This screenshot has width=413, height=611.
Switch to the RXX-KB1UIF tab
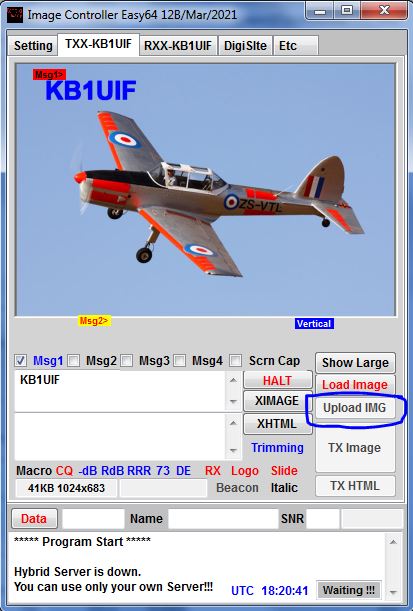pos(178,45)
